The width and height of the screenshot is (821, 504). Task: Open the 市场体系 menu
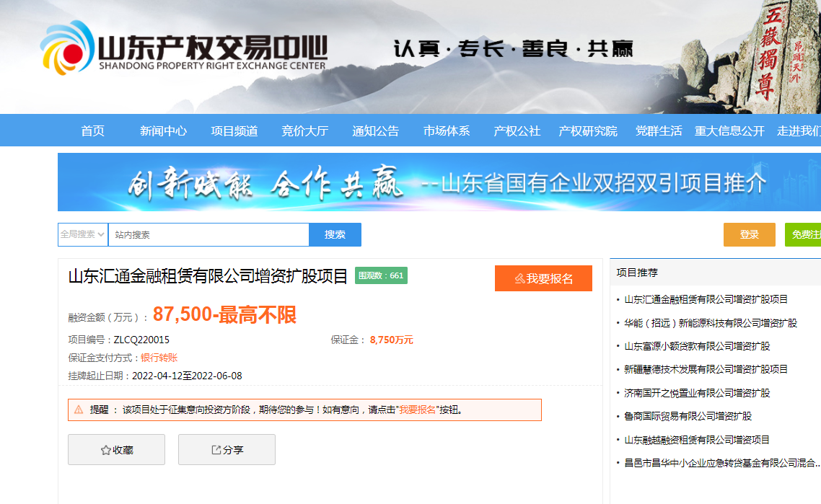[x=446, y=131]
